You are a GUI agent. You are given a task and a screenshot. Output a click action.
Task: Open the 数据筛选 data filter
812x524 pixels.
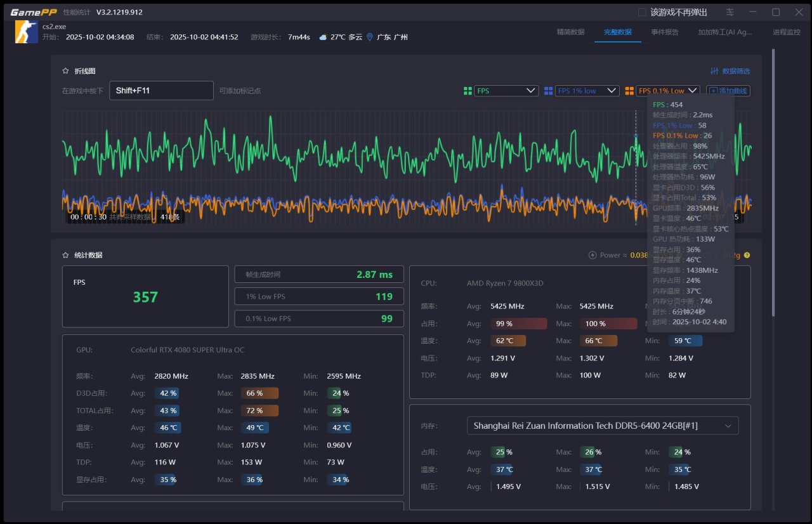click(730, 71)
